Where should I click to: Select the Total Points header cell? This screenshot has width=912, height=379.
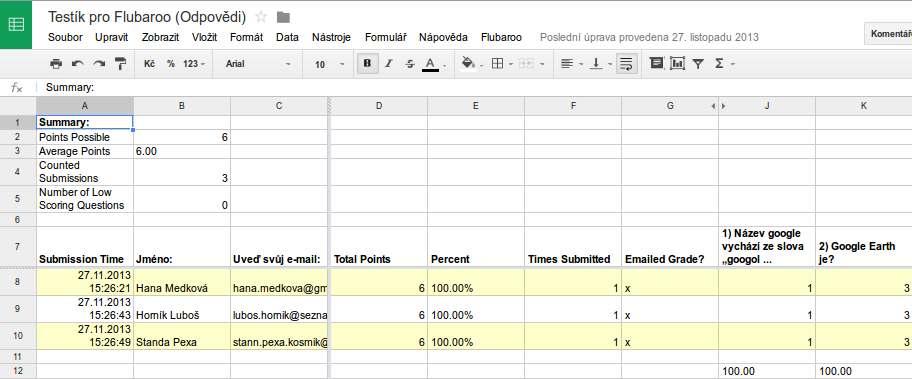pos(379,246)
